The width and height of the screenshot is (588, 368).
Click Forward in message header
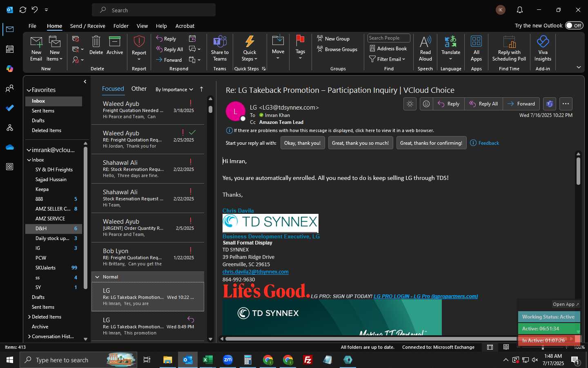521,104
